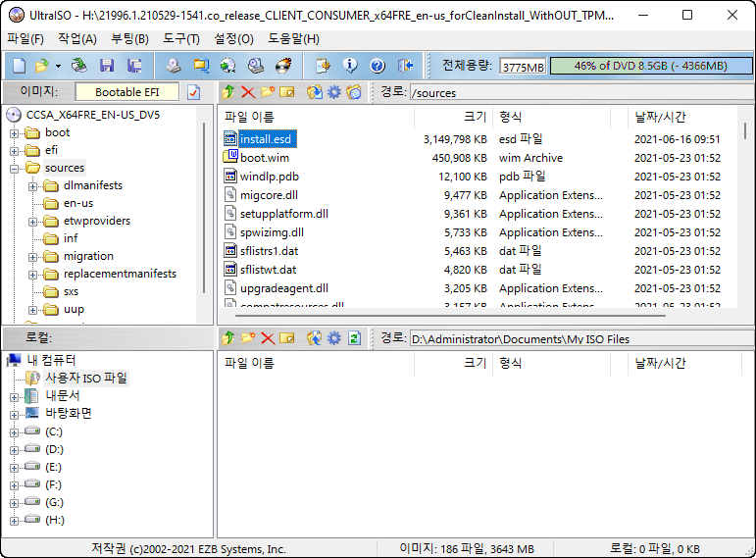756x558 pixels.
Task: Expand the 내문서 node
Action: point(14,397)
